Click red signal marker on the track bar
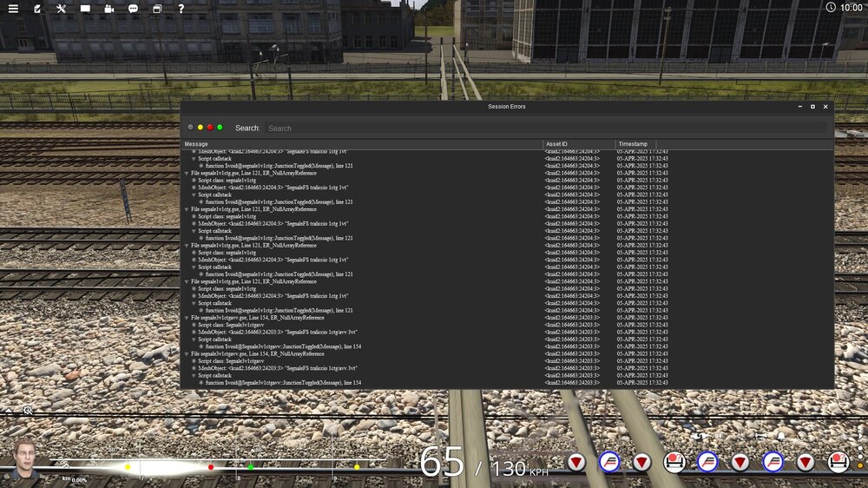Image resolution: width=868 pixels, height=488 pixels. coord(211,467)
